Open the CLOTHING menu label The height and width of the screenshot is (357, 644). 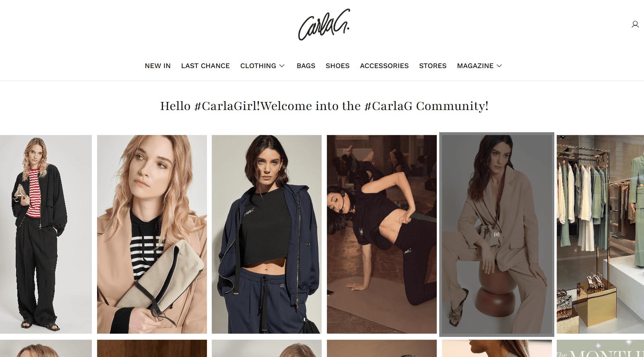[258, 66]
